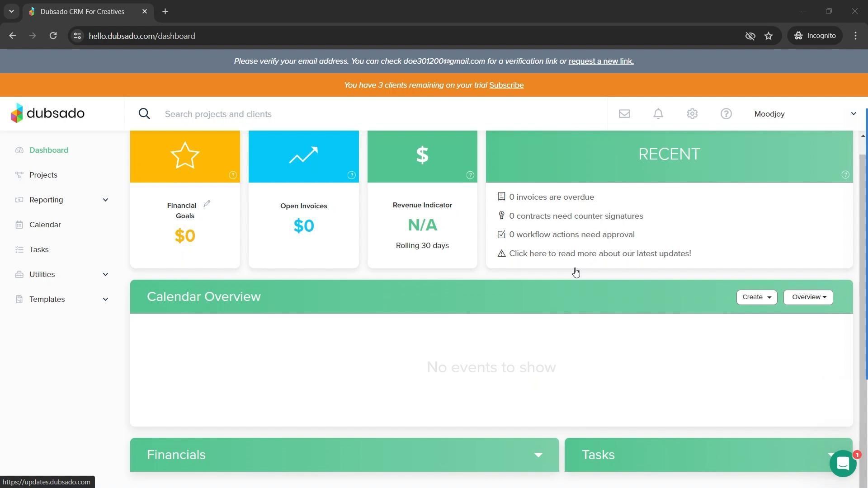Viewport: 868px width, 488px height.
Task: Click the Subscribe link in trial banner
Action: pyautogui.click(x=506, y=85)
